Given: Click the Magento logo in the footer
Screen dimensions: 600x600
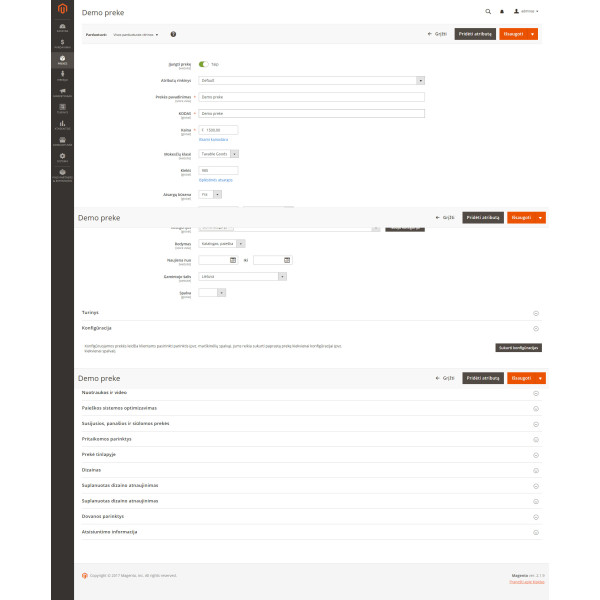Looking at the screenshot, I should pos(85,576).
